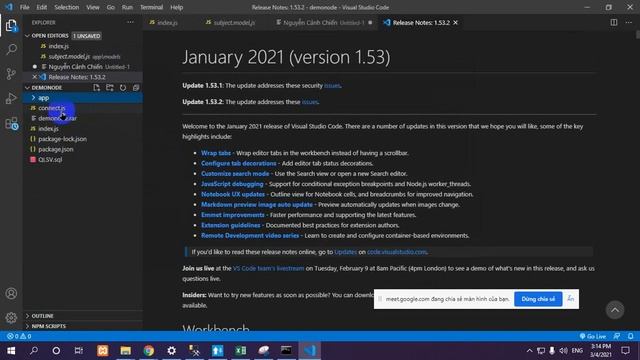Open the Extensions view

coord(11,123)
